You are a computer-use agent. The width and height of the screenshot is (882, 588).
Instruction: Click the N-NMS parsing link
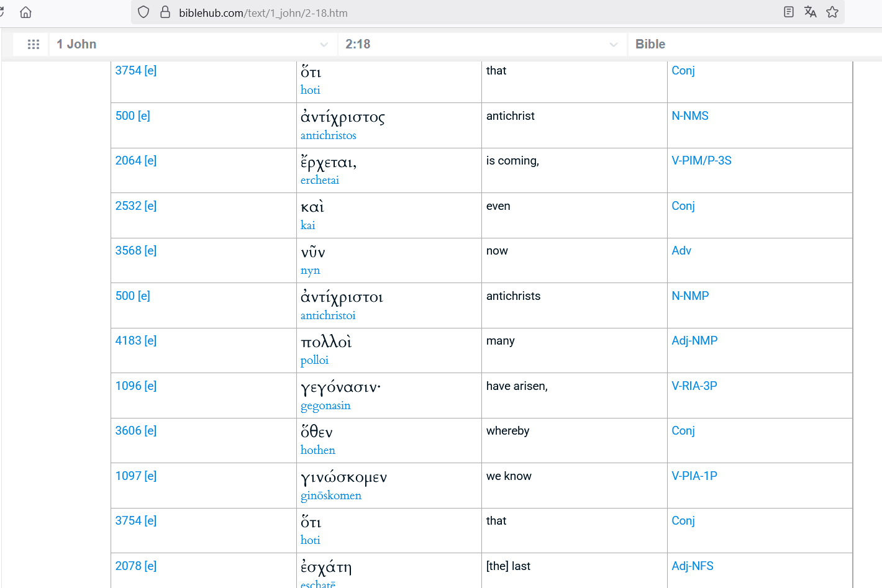tap(690, 116)
